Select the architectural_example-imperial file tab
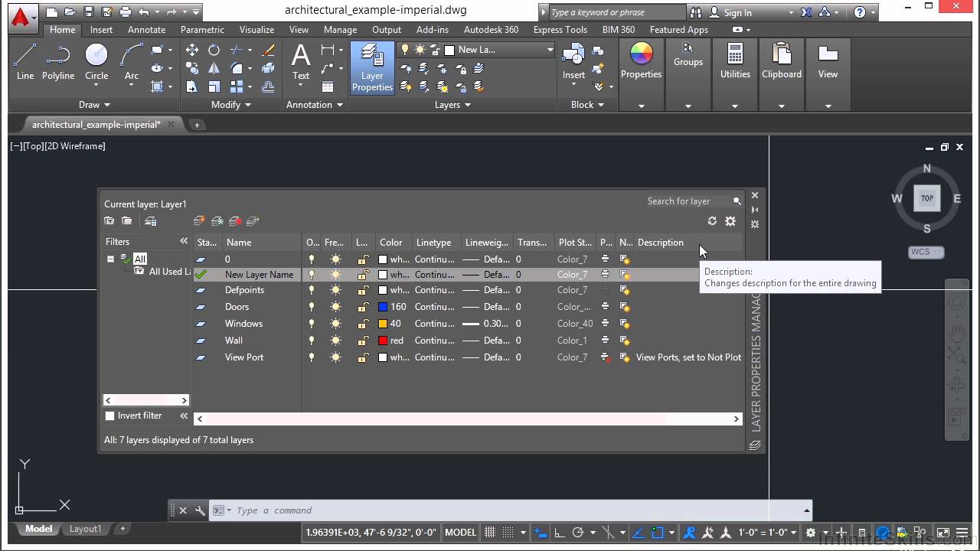Screen dimensions: 980x551 96,125
